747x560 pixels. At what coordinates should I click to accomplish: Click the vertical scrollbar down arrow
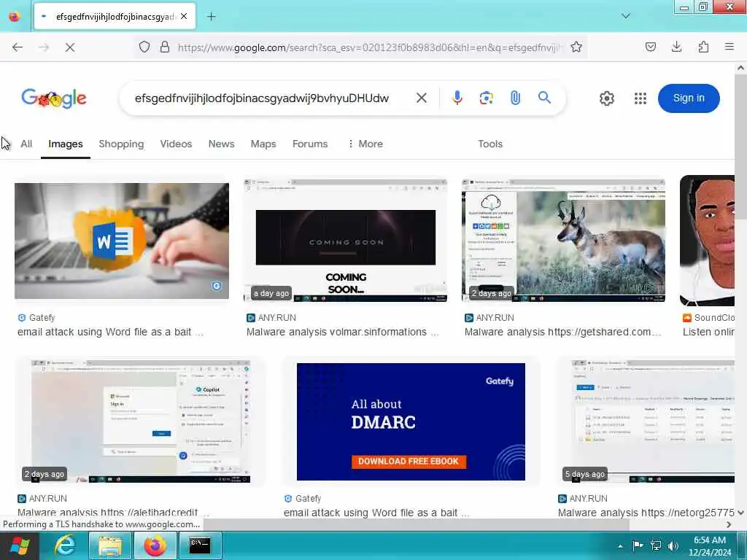coord(741,513)
